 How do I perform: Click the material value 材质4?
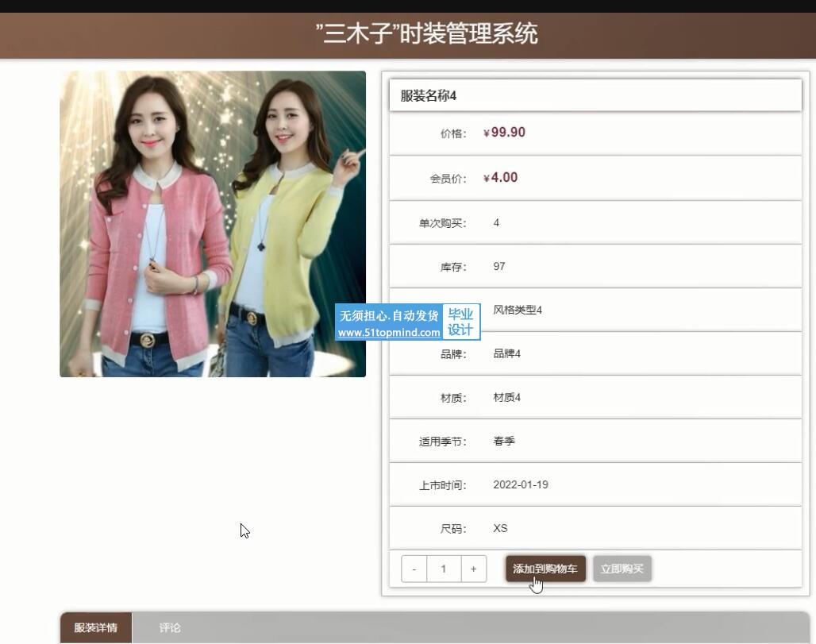coord(507,397)
